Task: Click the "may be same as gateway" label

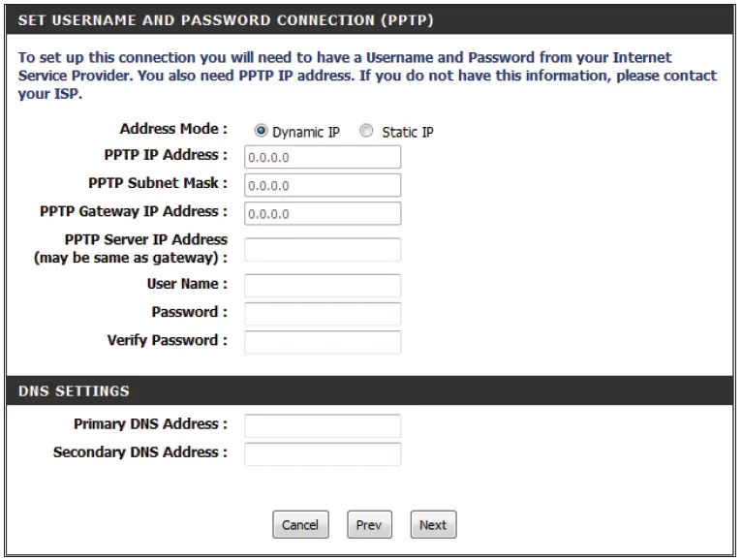Action: (131, 258)
